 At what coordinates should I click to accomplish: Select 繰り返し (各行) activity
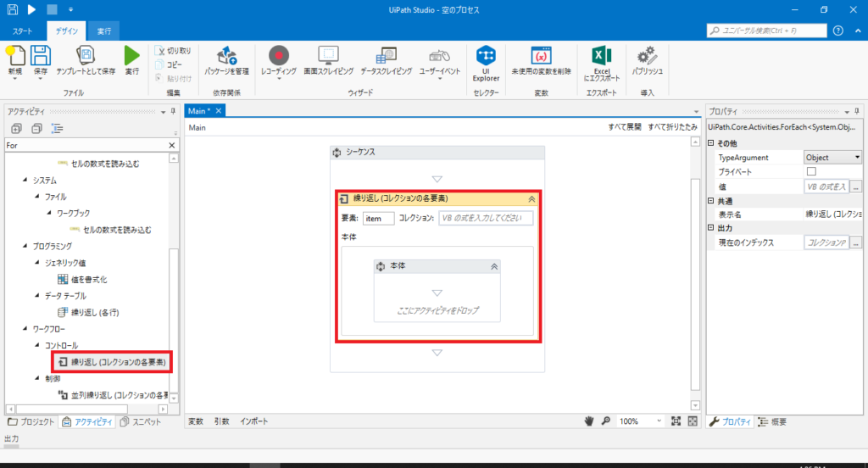pos(88,312)
